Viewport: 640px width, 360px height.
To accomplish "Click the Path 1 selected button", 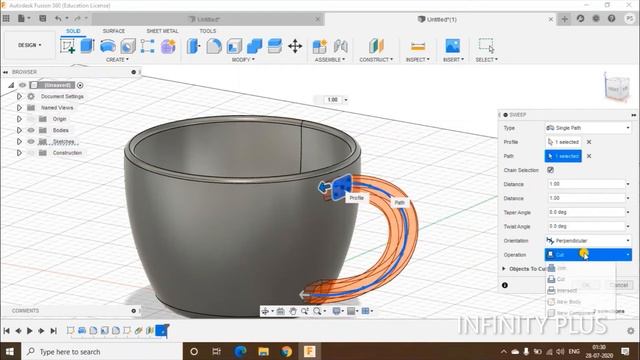I will pyautogui.click(x=563, y=156).
